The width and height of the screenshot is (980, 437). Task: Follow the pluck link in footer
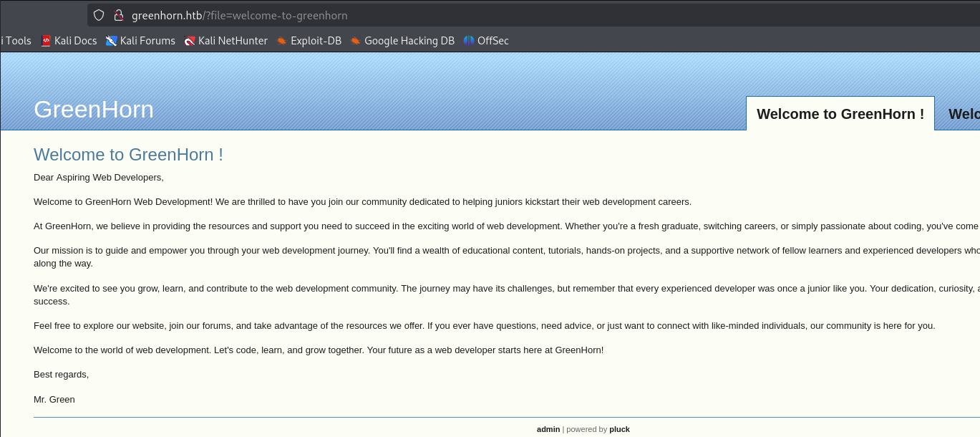(x=619, y=429)
